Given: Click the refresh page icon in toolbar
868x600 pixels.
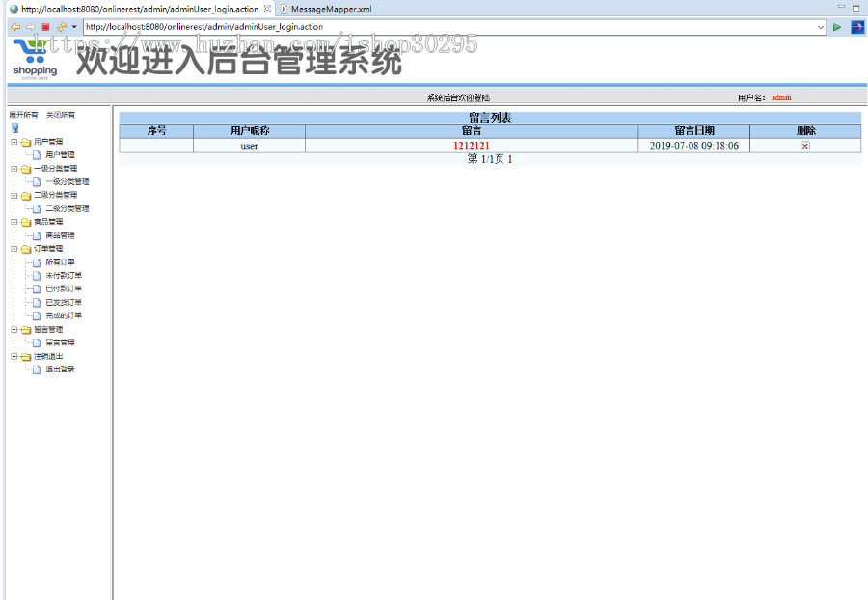Looking at the screenshot, I should pyautogui.click(x=61, y=26).
